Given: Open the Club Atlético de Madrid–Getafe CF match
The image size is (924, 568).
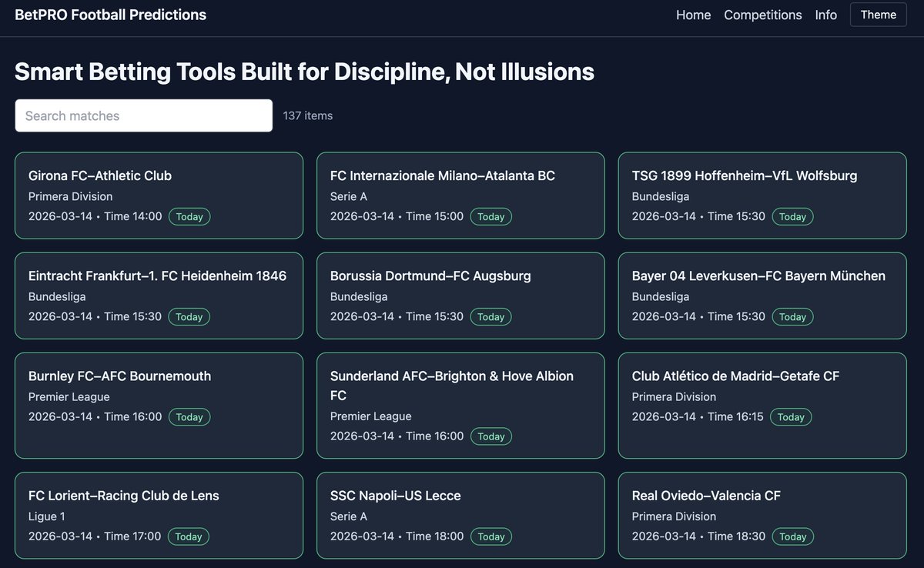Looking at the screenshot, I should click(762, 406).
